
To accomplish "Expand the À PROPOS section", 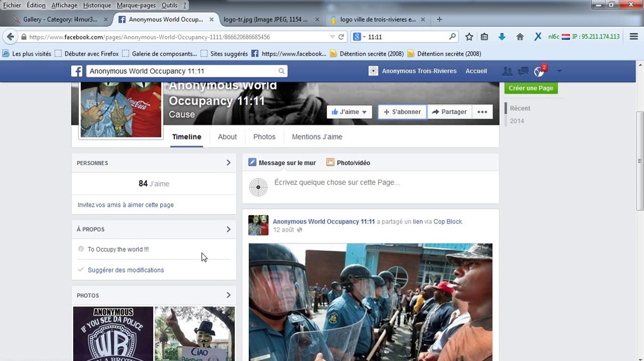I will [228, 229].
